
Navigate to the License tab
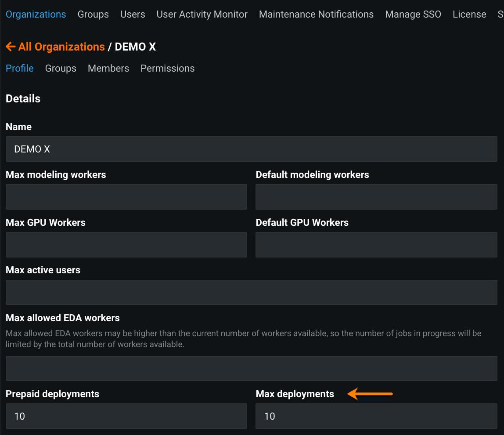tap(469, 14)
